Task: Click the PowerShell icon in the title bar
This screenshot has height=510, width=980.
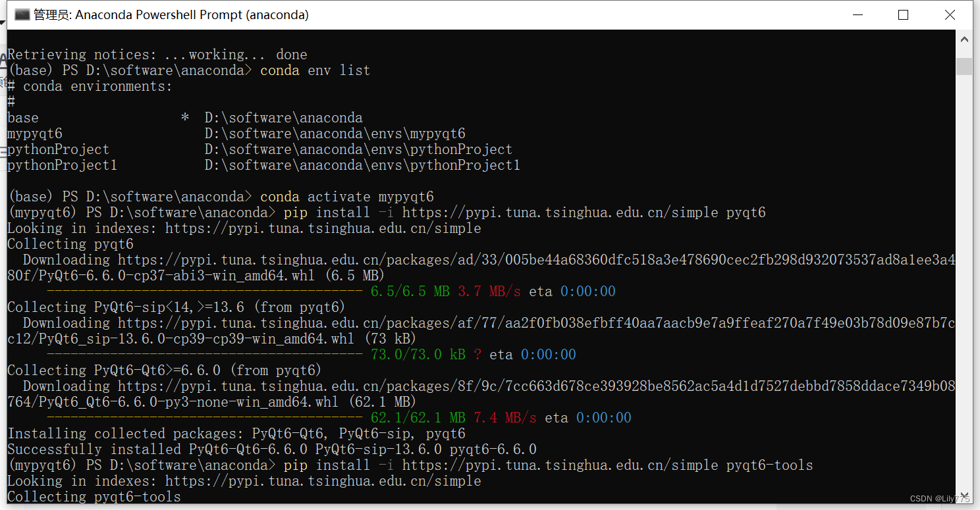Action: point(22,14)
